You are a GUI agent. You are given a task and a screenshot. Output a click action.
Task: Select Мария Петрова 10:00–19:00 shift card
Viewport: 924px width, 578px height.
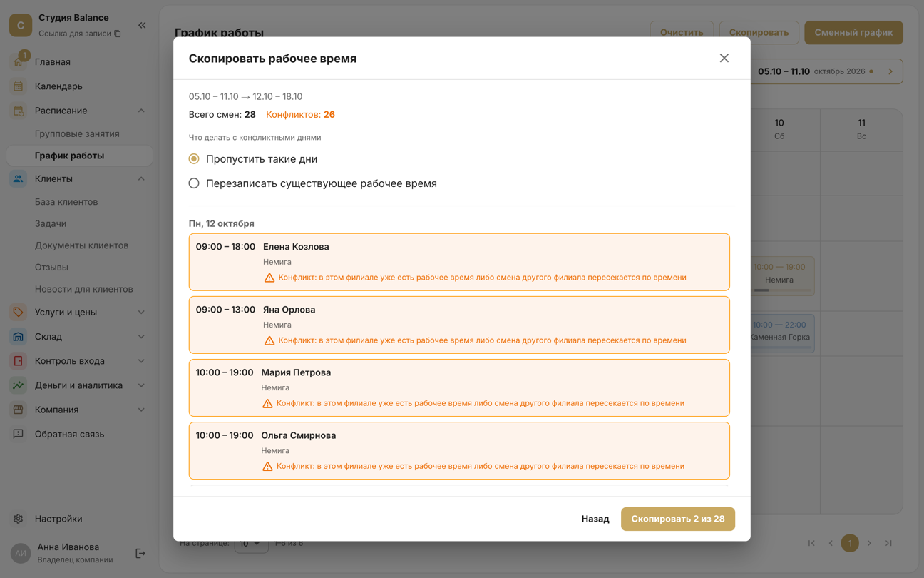click(x=459, y=387)
